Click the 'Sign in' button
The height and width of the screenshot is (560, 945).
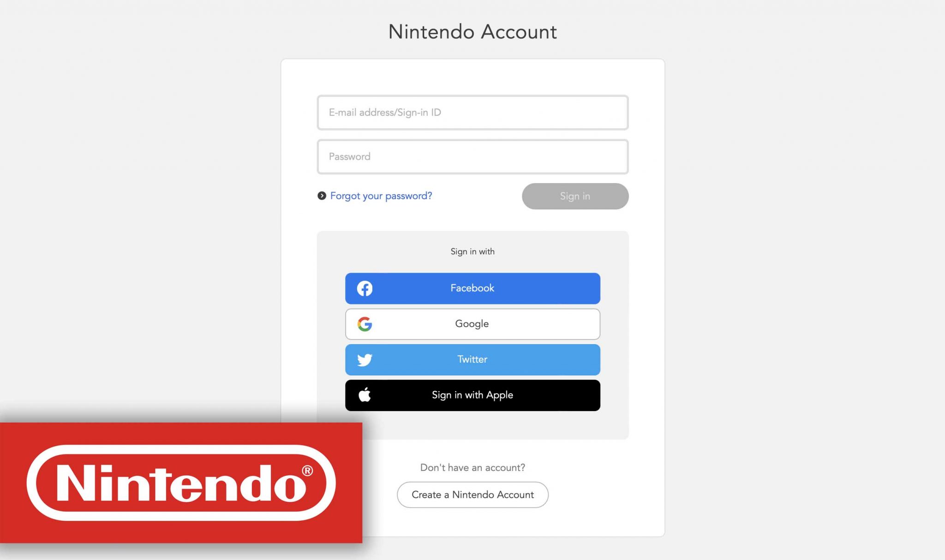[x=575, y=196]
